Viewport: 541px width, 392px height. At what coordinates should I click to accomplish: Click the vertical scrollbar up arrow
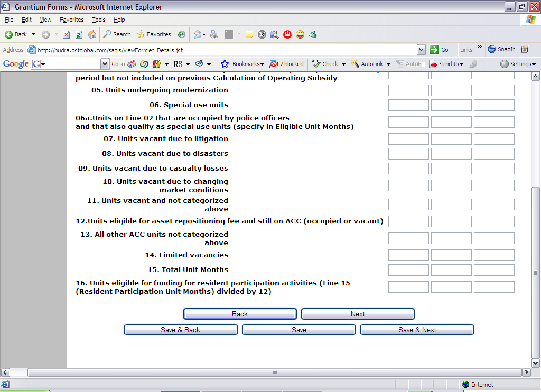point(536,76)
